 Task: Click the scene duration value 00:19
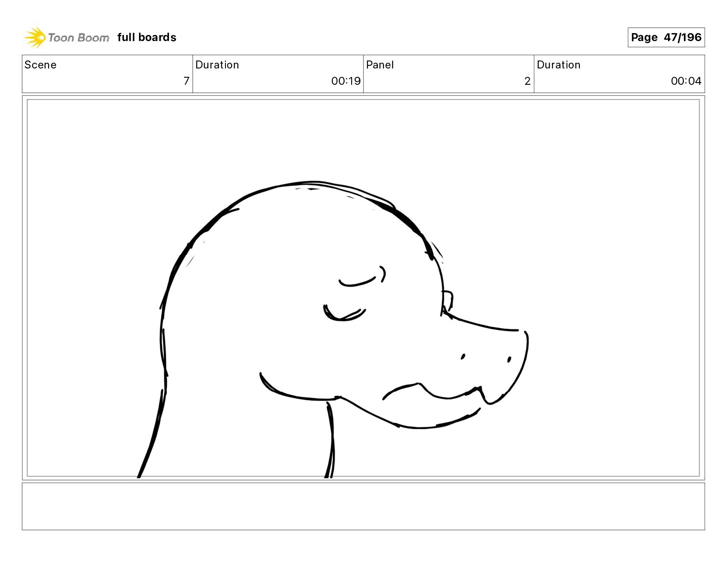click(346, 81)
